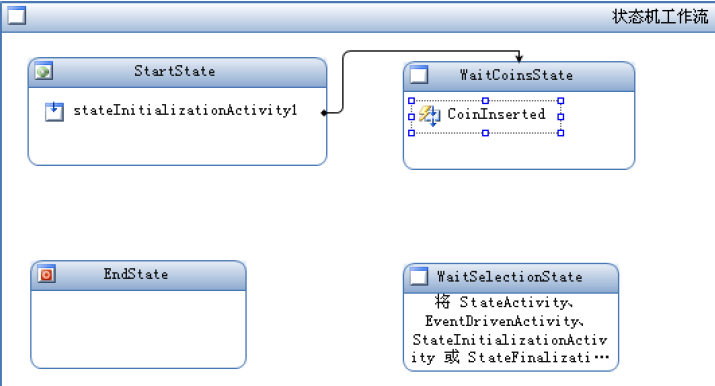Select the WaitCoinsState title header
Screen dimensions: 715x386
516,75
